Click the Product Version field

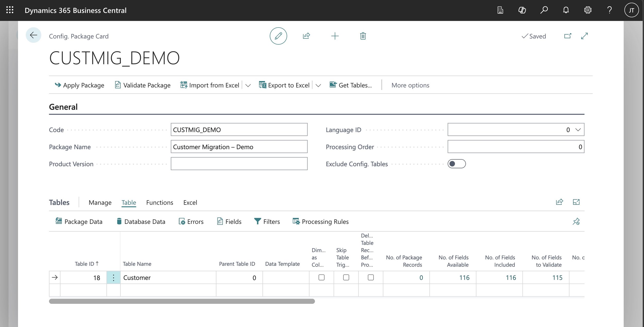coord(239,164)
